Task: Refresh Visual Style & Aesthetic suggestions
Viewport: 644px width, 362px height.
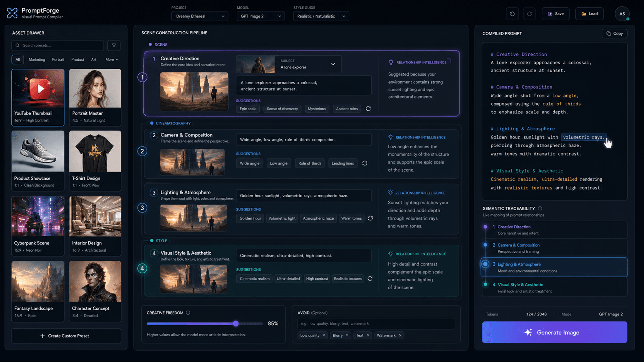Action: [x=370, y=278]
